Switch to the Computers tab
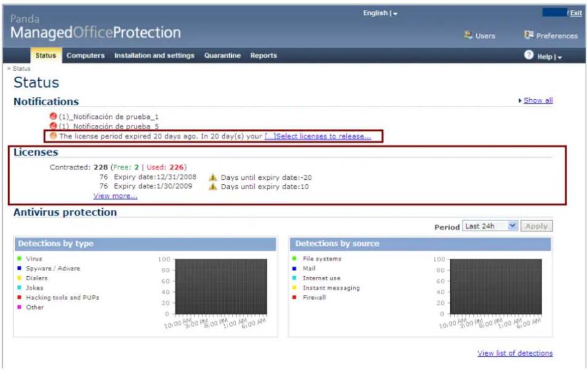588x370 pixels. pos(85,55)
